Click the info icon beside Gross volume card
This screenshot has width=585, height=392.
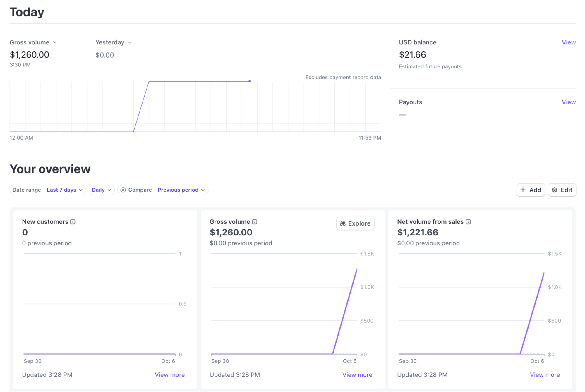[x=255, y=222]
